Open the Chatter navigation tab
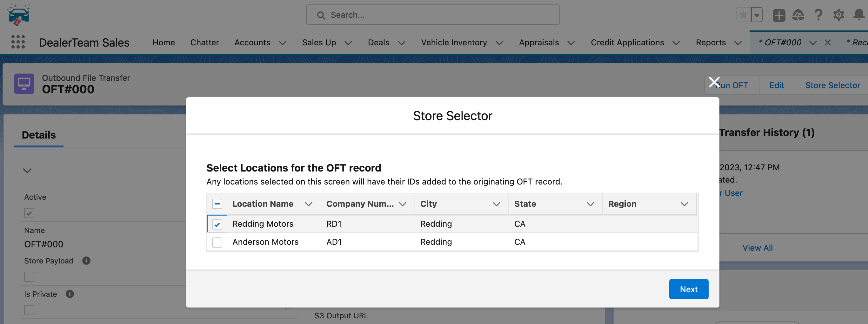The width and height of the screenshot is (868, 324). click(x=204, y=42)
